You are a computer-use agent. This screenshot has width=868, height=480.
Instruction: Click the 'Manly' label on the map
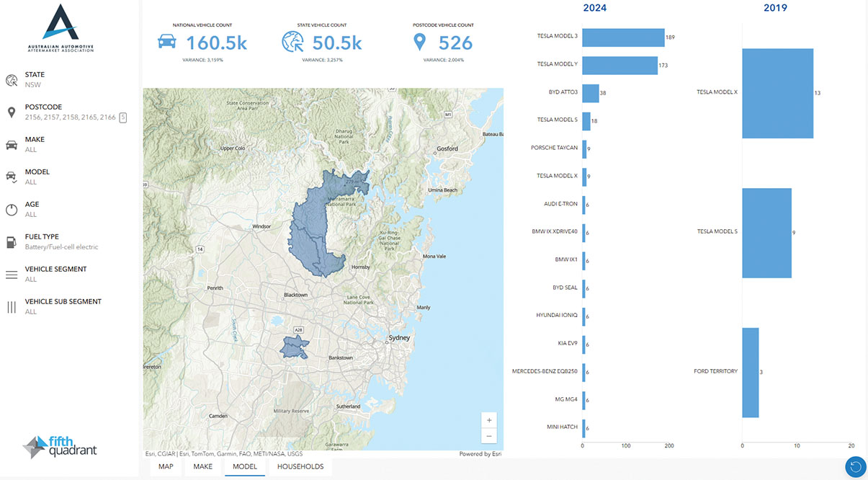tap(424, 308)
